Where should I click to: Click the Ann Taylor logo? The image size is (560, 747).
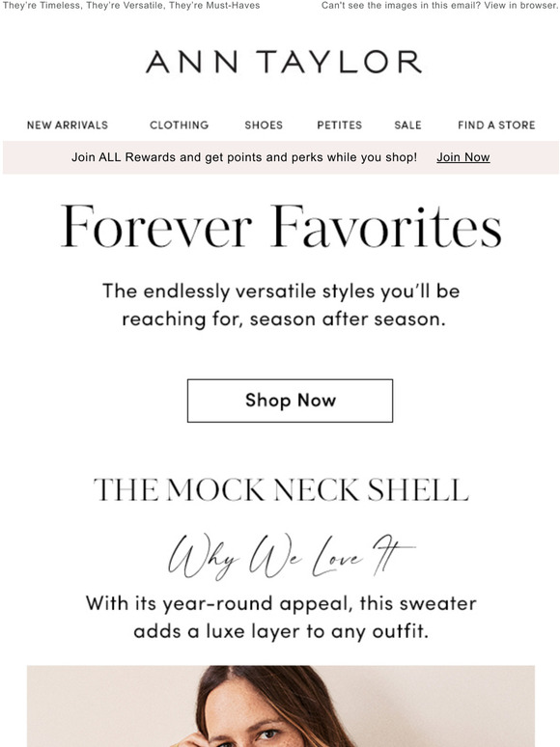click(284, 62)
